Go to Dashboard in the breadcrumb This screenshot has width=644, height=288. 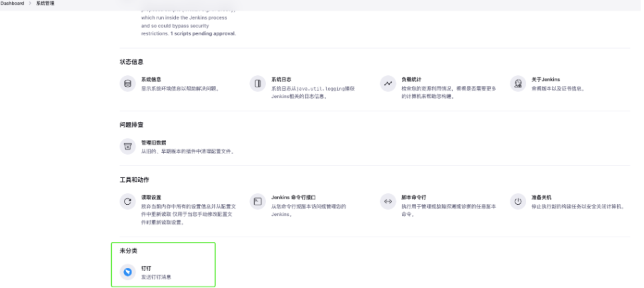click(x=12, y=3)
